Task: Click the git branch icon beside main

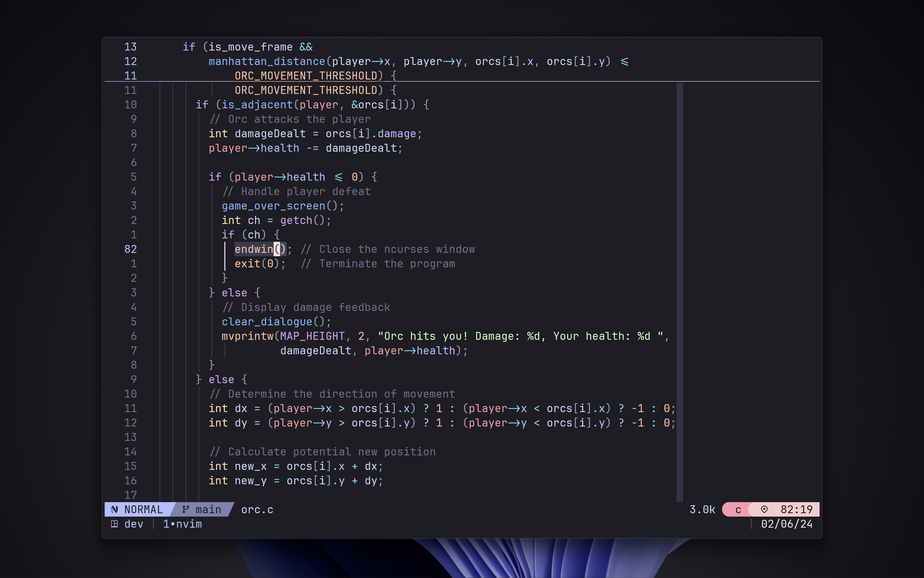Action: pyautogui.click(x=186, y=510)
